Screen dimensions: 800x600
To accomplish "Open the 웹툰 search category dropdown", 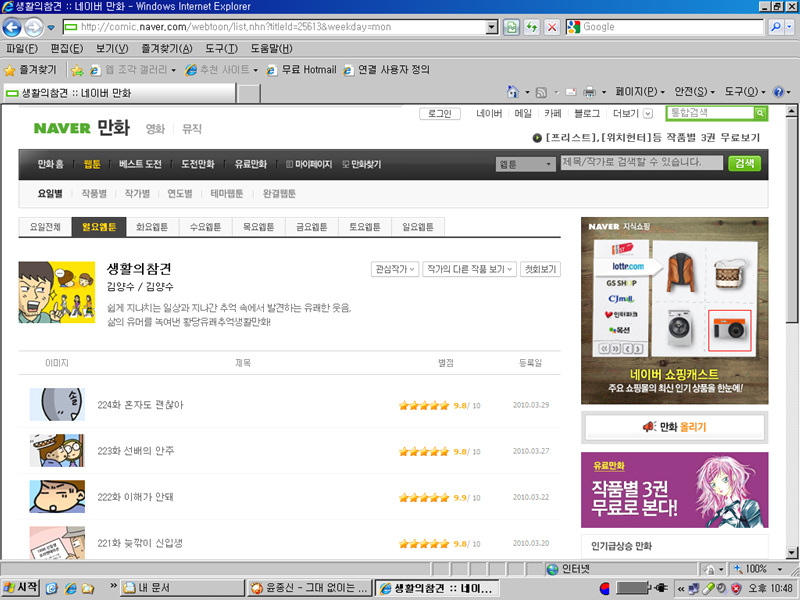I will pos(525,163).
